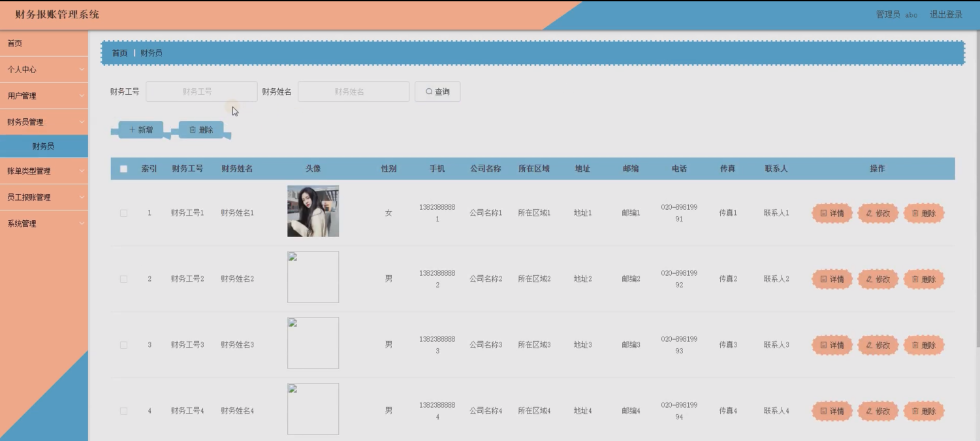Click the trash icon on top 删除 button
Screen dimensions: 980x441
coord(192,129)
